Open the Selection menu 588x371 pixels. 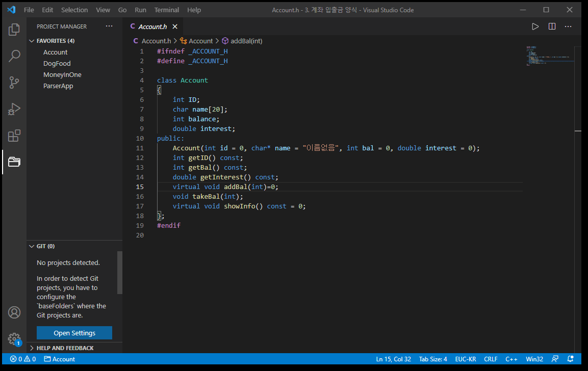click(74, 10)
